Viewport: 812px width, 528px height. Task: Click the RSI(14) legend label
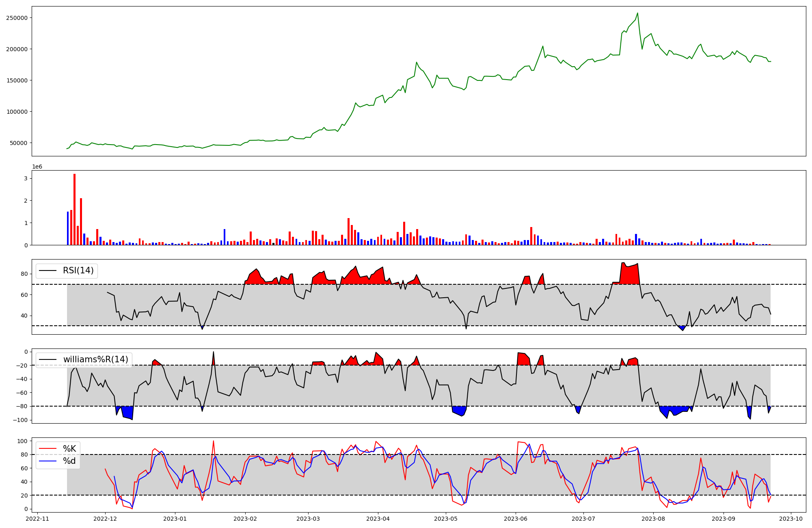point(78,270)
